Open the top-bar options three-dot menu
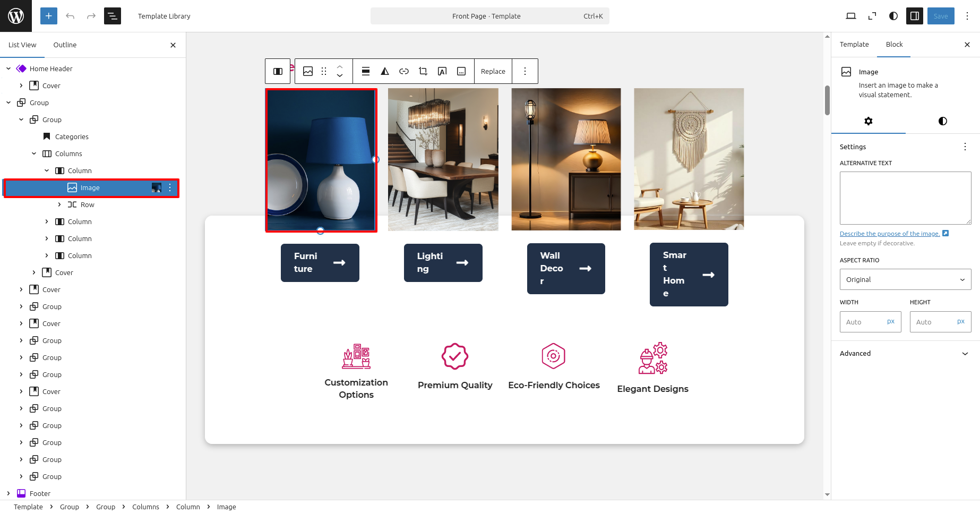 pyautogui.click(x=967, y=16)
